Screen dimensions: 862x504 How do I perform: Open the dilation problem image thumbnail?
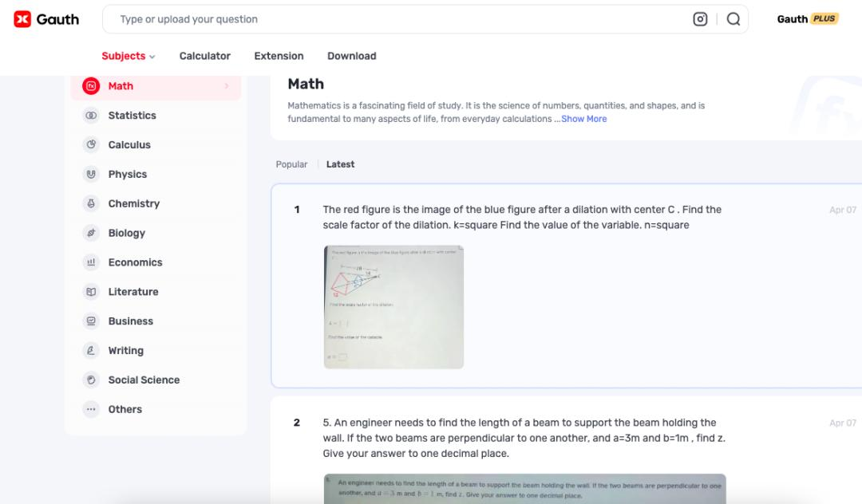(x=393, y=307)
